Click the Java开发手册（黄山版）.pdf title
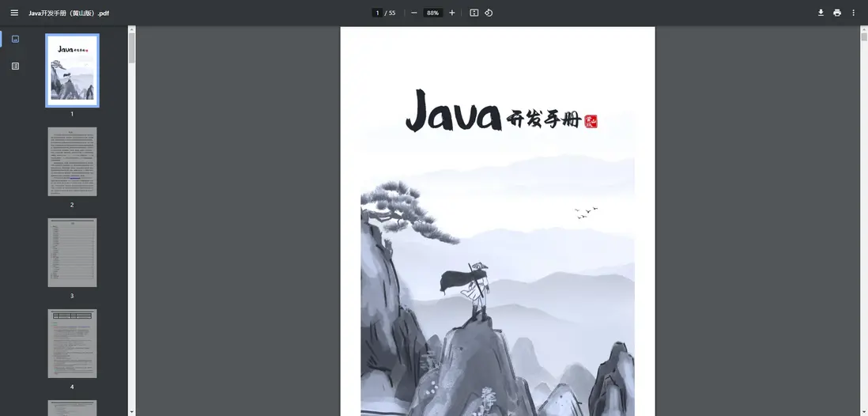The width and height of the screenshot is (868, 416). (x=69, y=13)
